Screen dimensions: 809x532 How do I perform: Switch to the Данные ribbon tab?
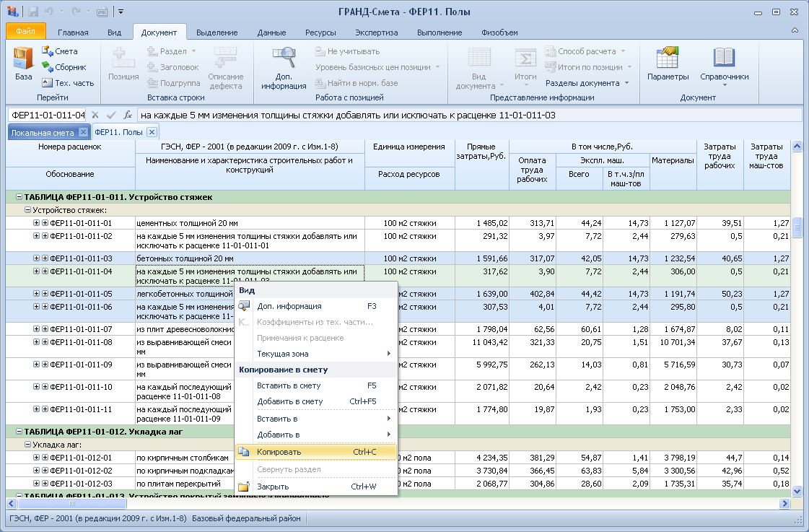click(271, 32)
